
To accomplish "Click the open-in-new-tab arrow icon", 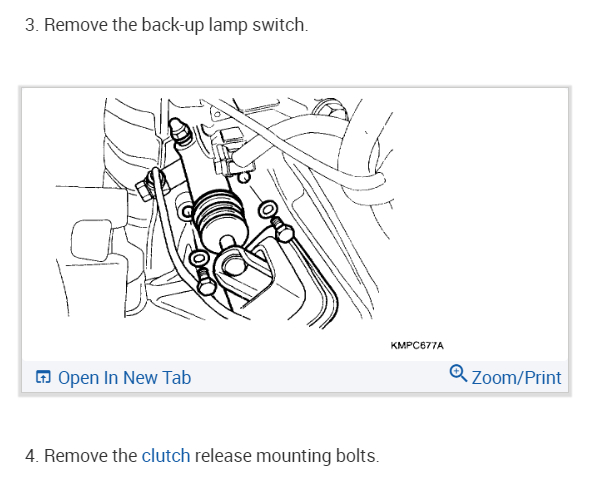I will pos(43,377).
